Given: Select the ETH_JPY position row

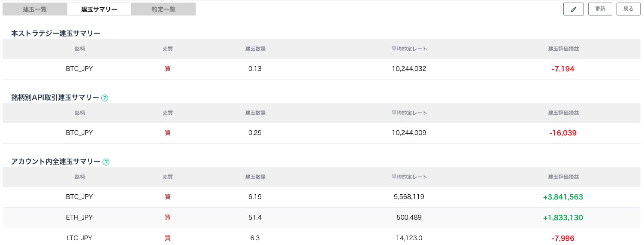Looking at the screenshot, I should coord(322,217).
